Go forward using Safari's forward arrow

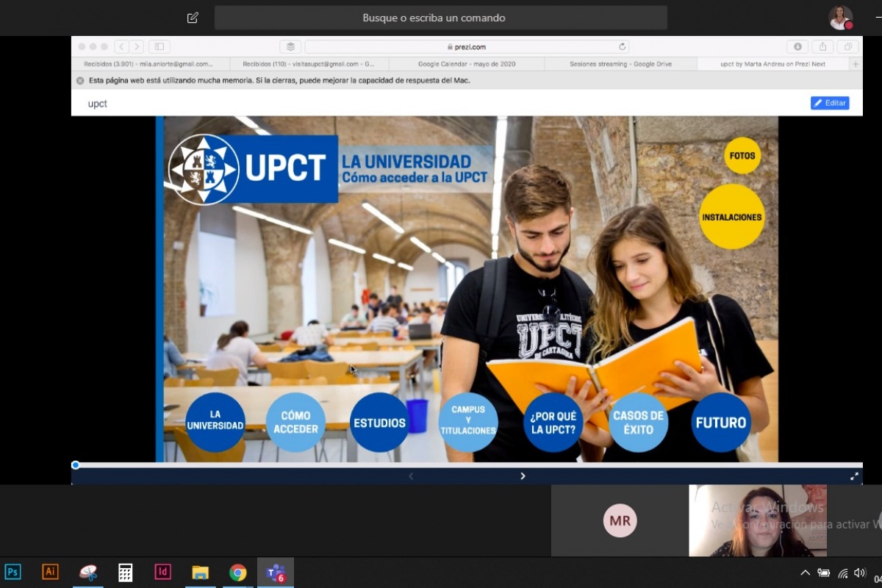tap(137, 46)
